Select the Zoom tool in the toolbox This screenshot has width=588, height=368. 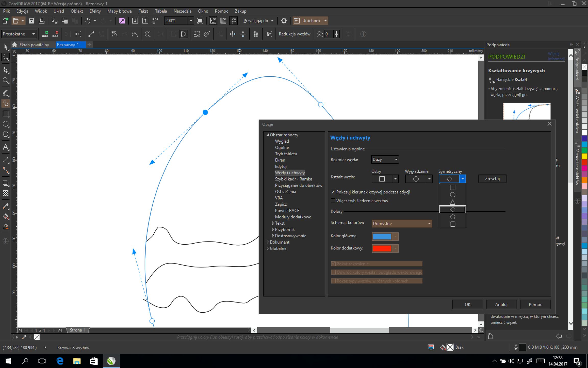point(6,81)
